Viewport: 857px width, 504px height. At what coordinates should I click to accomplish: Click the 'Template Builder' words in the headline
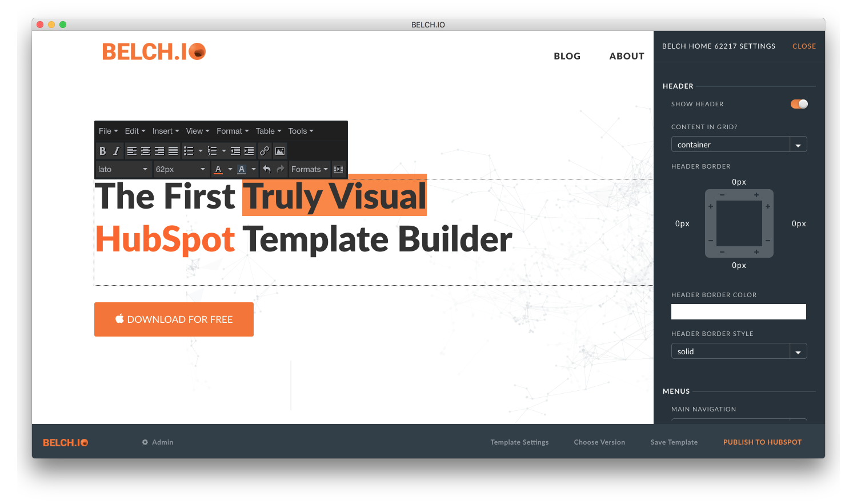378,239
